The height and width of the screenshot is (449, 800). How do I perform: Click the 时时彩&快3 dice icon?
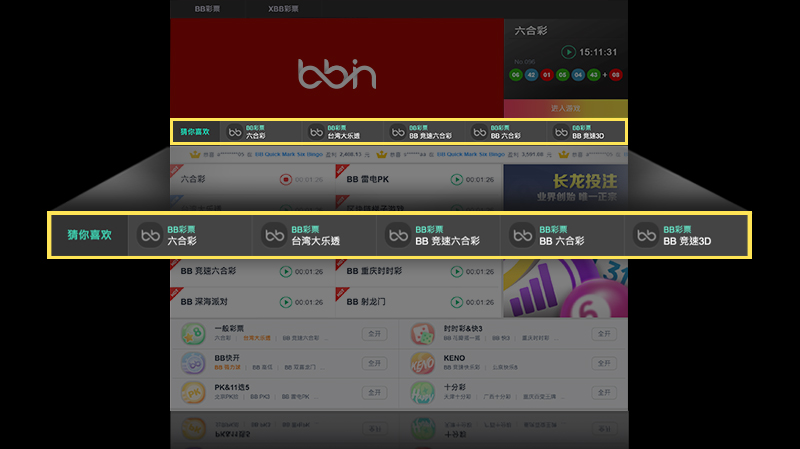422,333
